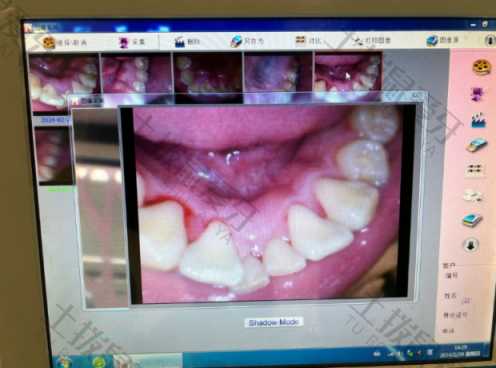The height and width of the screenshot is (368, 496).
Task: Click the round down-arrow icon in the sidebar
Action: (x=470, y=245)
